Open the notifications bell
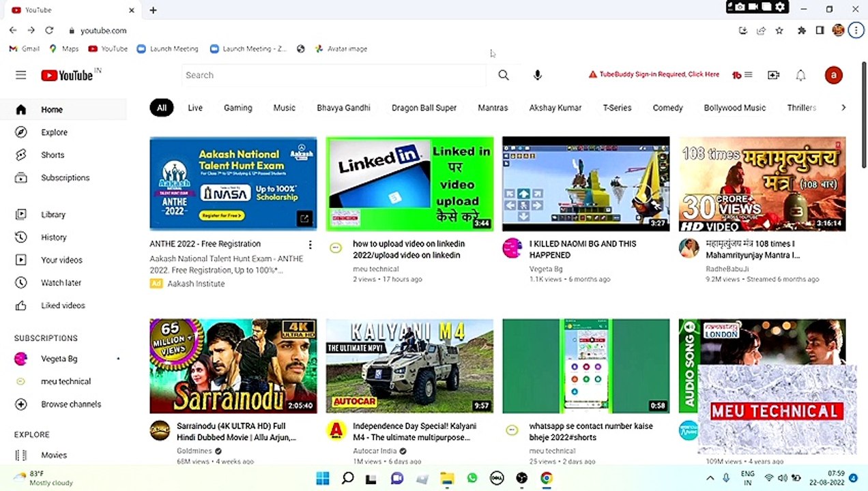Screen dimensions: 868x491 [801, 75]
